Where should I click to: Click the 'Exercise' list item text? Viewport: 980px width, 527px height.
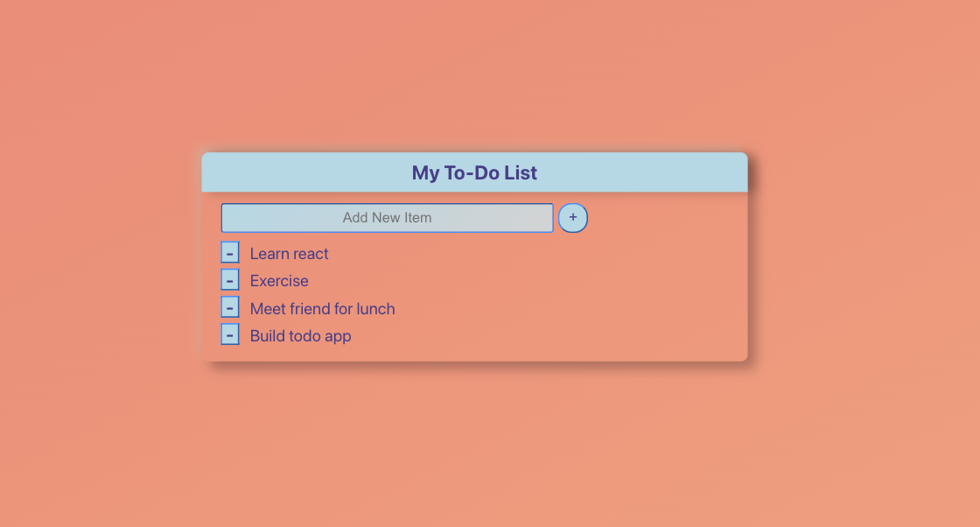click(x=279, y=281)
